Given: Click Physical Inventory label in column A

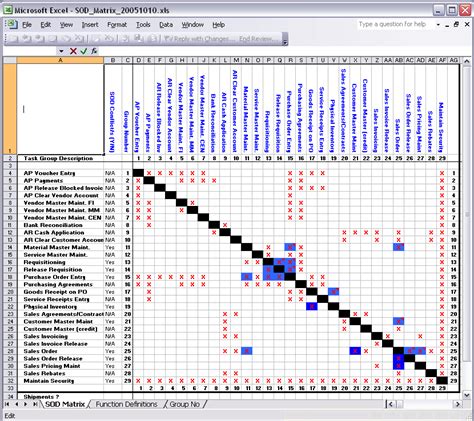Looking at the screenshot, I should (x=50, y=307).
